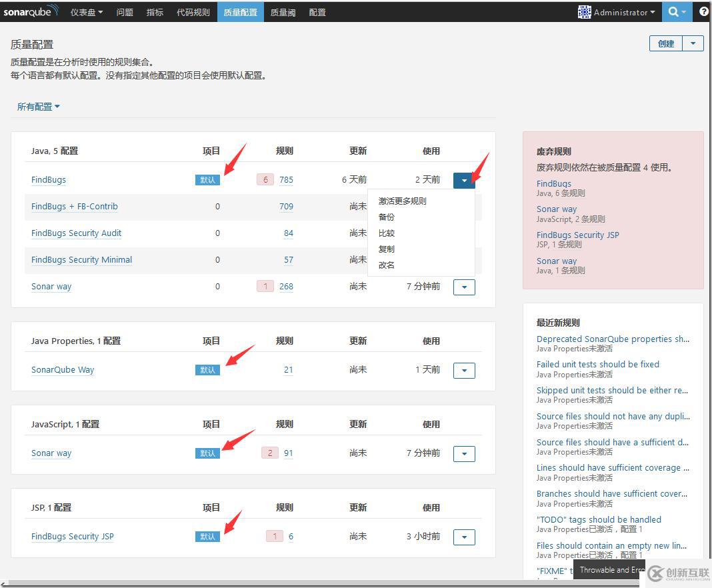Click the SonarQube logo
The height and width of the screenshot is (588, 712).
31,11
